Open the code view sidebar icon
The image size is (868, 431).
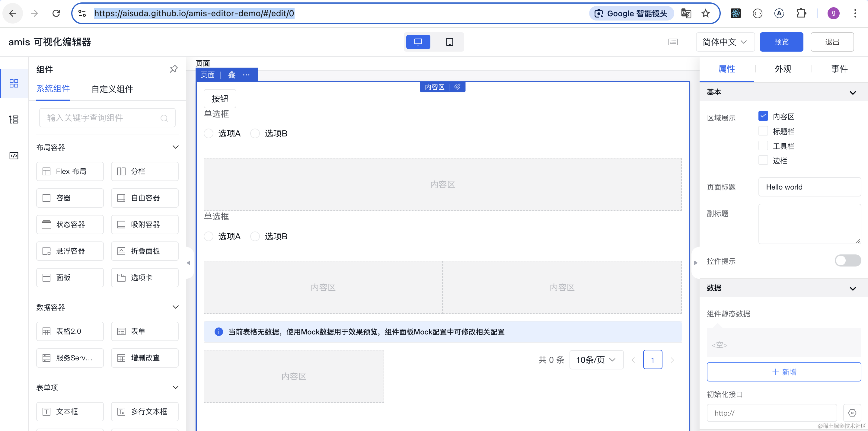(14, 156)
